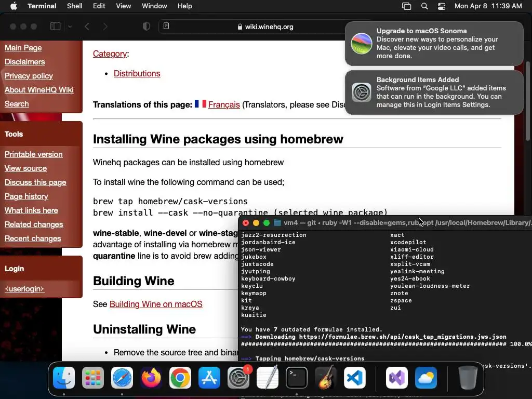Open the Related changes link
The width and height of the screenshot is (532, 399).
coord(34,224)
